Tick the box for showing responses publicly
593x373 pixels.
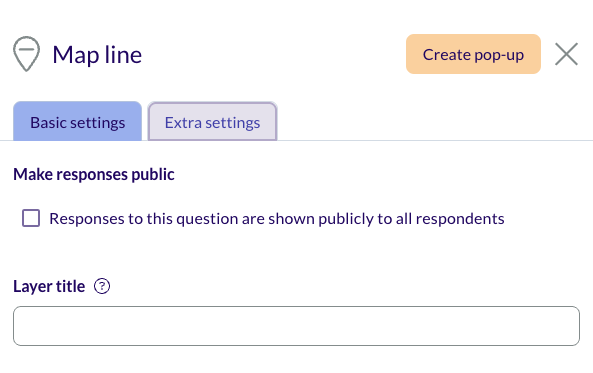point(31,218)
